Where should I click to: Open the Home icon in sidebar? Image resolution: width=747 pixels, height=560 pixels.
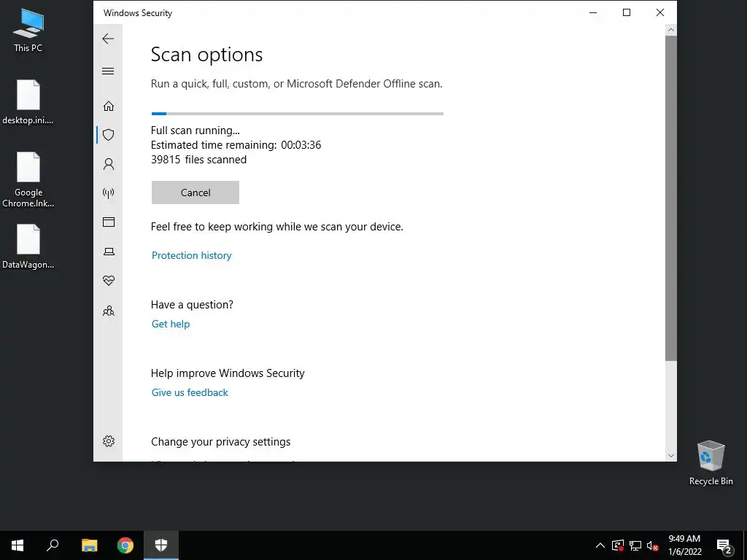tap(109, 106)
